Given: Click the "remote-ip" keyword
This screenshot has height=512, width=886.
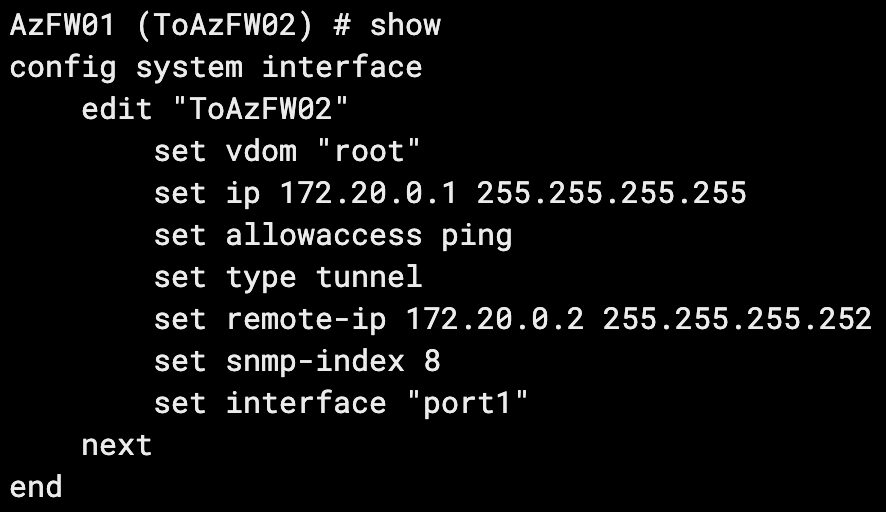Looking at the screenshot, I should 306,320.
